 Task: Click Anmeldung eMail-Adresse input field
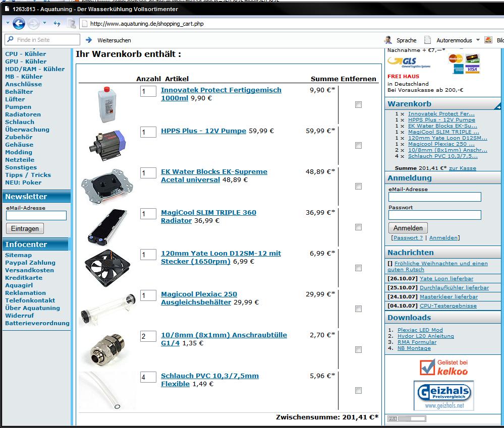click(x=434, y=197)
